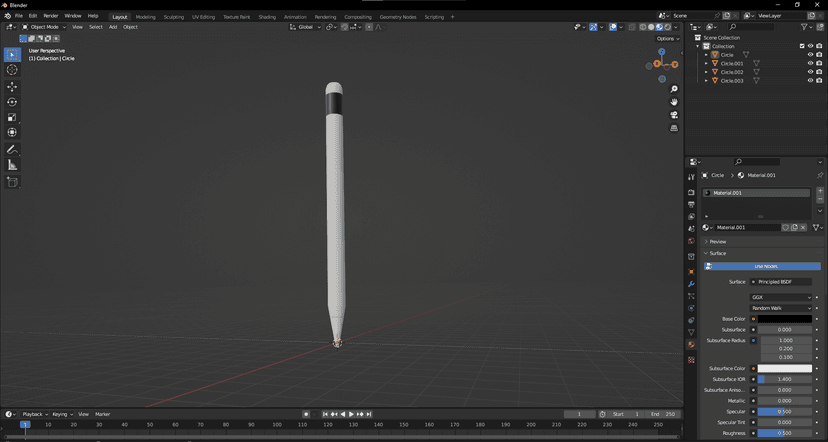This screenshot has width=828, height=442.
Task: Hide Circle.001 using its eye icon
Action: click(x=811, y=63)
